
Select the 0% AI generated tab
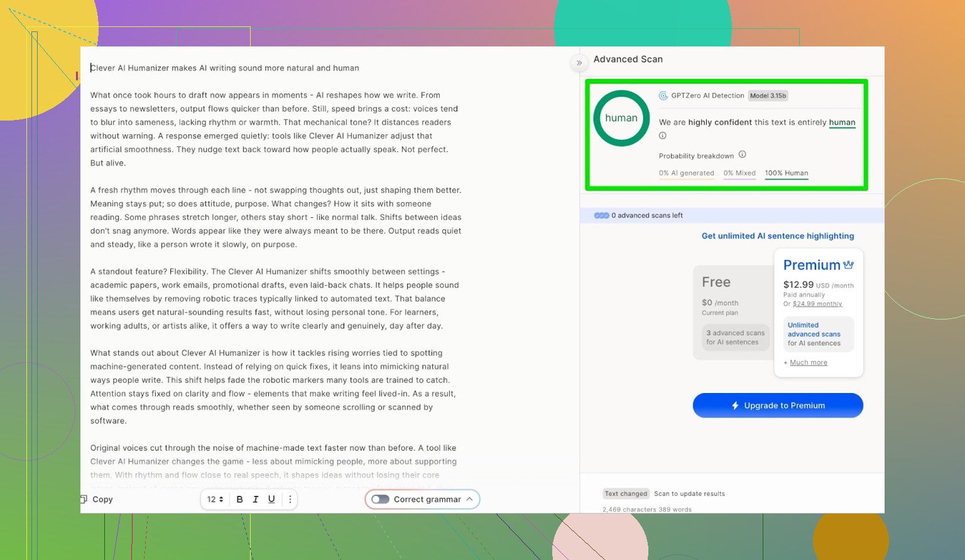click(x=686, y=173)
